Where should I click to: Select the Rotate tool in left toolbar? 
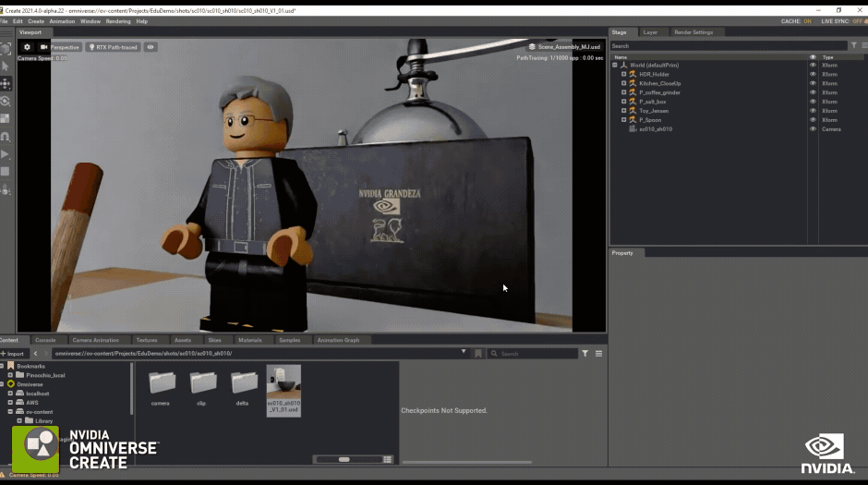(6, 102)
